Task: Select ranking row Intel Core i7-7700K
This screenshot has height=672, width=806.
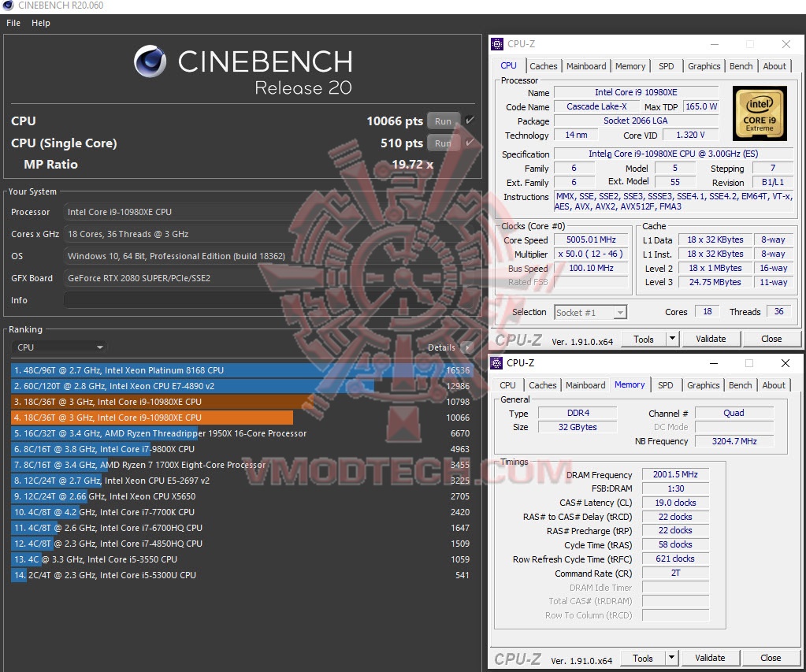Action: [x=242, y=512]
